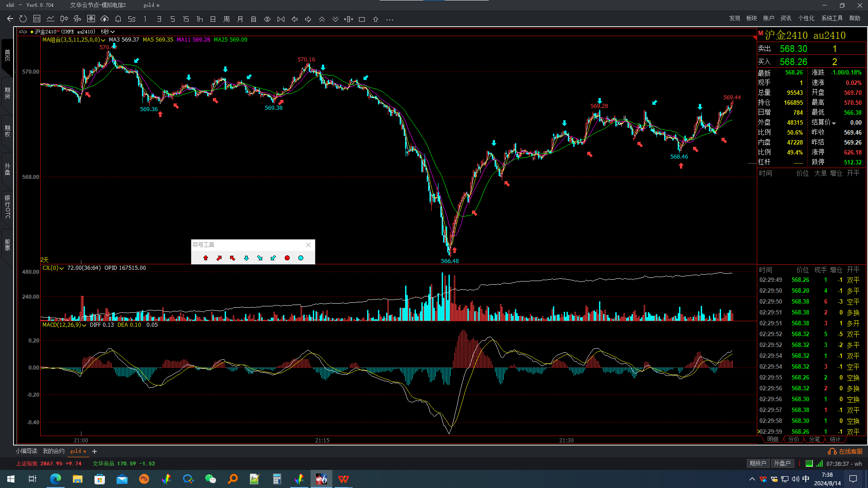Click the line chart toolbar icon

click(x=50, y=19)
